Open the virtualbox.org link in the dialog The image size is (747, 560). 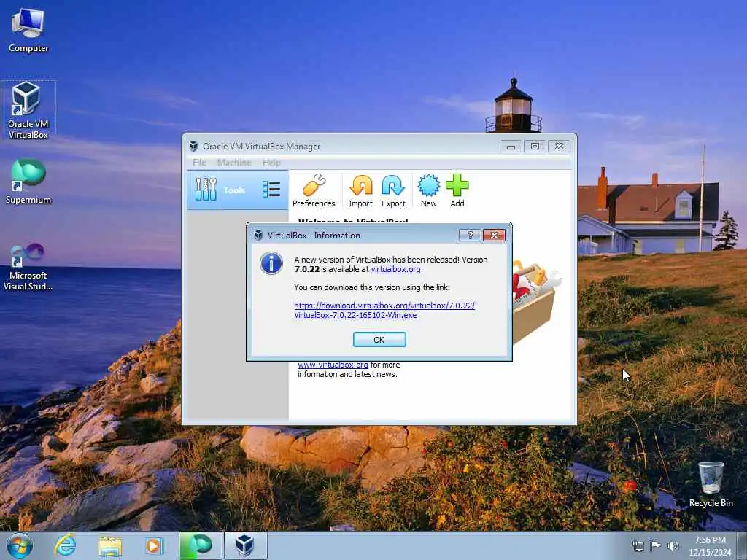(x=395, y=269)
